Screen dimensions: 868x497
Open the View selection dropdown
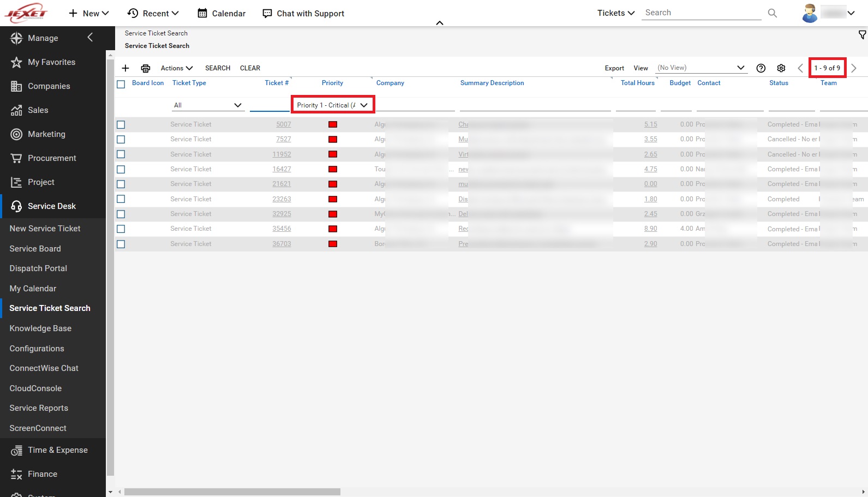tap(701, 68)
